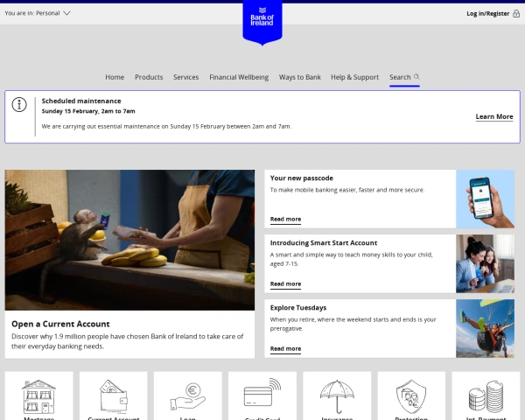
Task: Click the monkey with bananas banner image
Action: 129,240
